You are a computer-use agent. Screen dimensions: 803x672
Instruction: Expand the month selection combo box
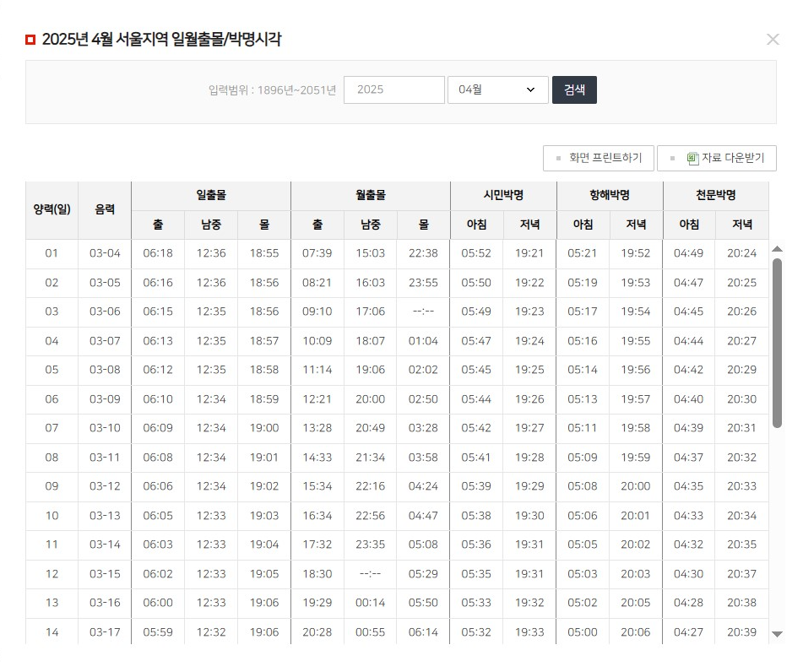(498, 89)
